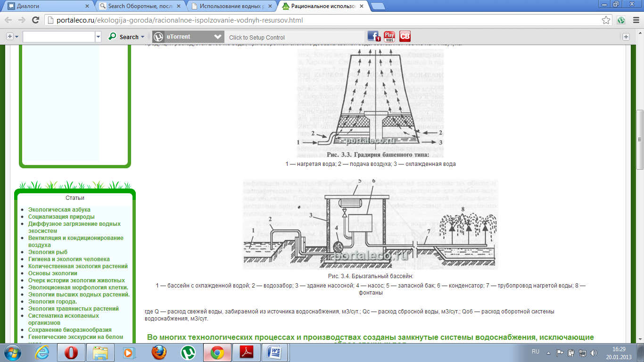Image resolution: width=644 pixels, height=362 pixels.
Task: Open Экологии высших водных растений link
Action: point(79,295)
